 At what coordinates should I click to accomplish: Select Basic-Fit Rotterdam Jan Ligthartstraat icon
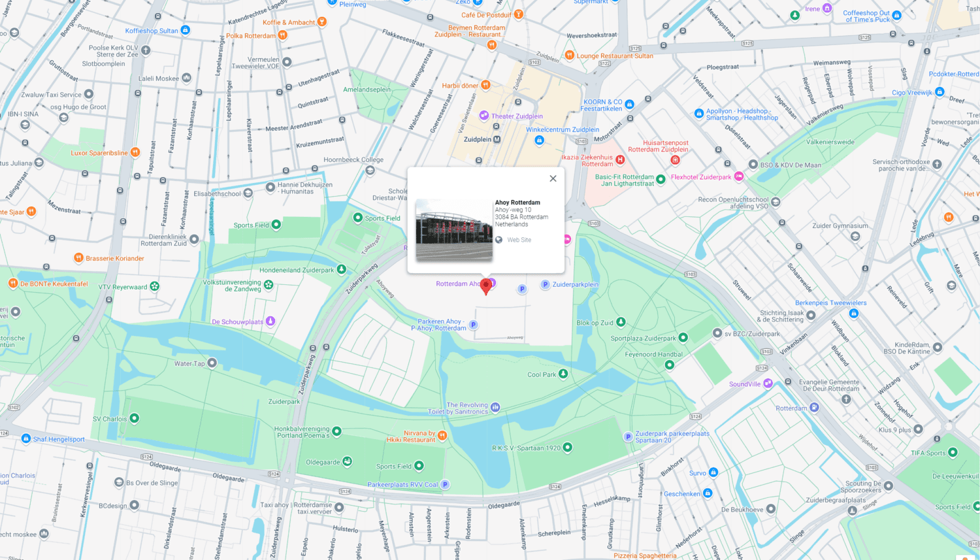661,179
